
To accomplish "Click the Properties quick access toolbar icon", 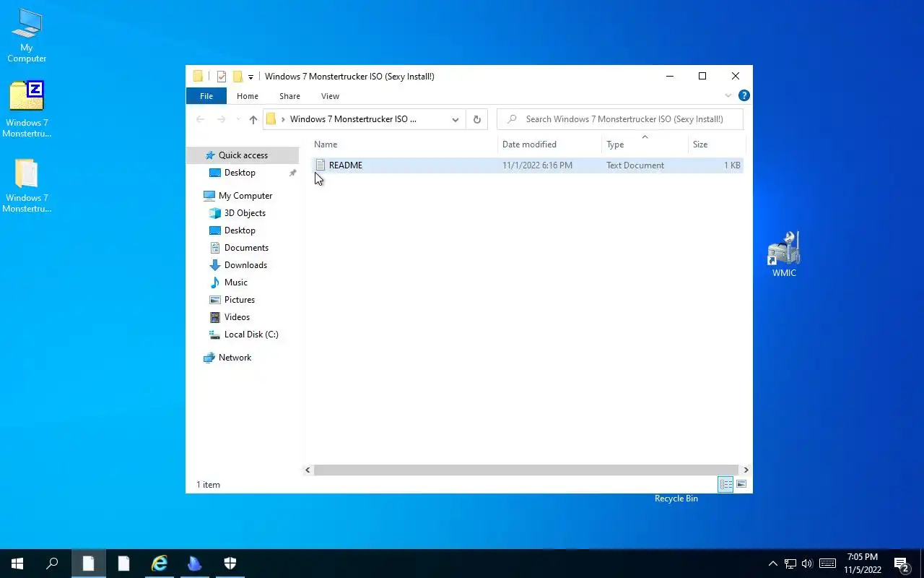I will pyautogui.click(x=222, y=77).
